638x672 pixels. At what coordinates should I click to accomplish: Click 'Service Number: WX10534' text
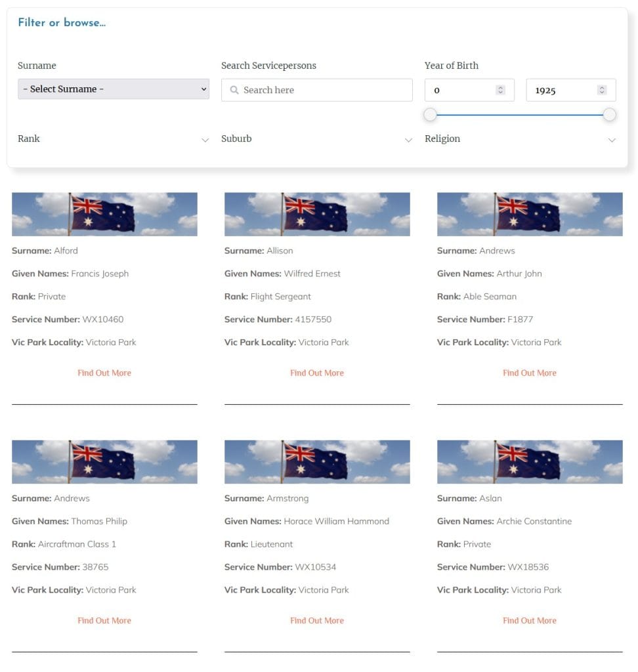point(280,567)
